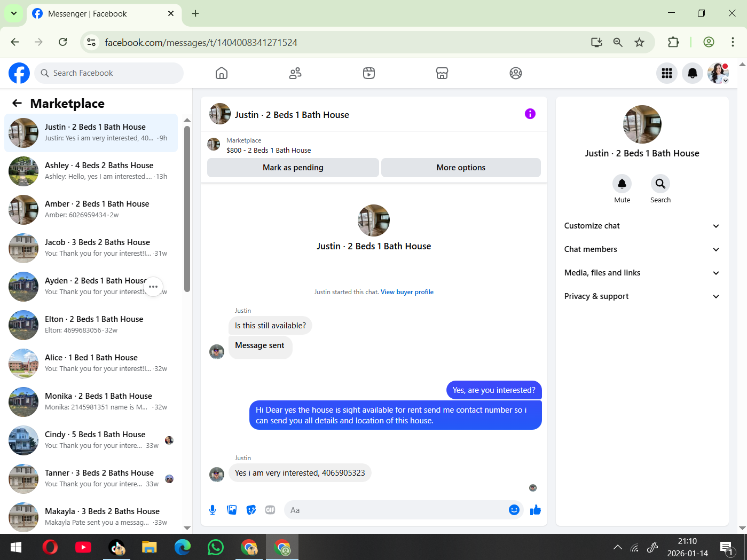Open Microsoft Edge from taskbar
747x560 pixels.
point(183,547)
